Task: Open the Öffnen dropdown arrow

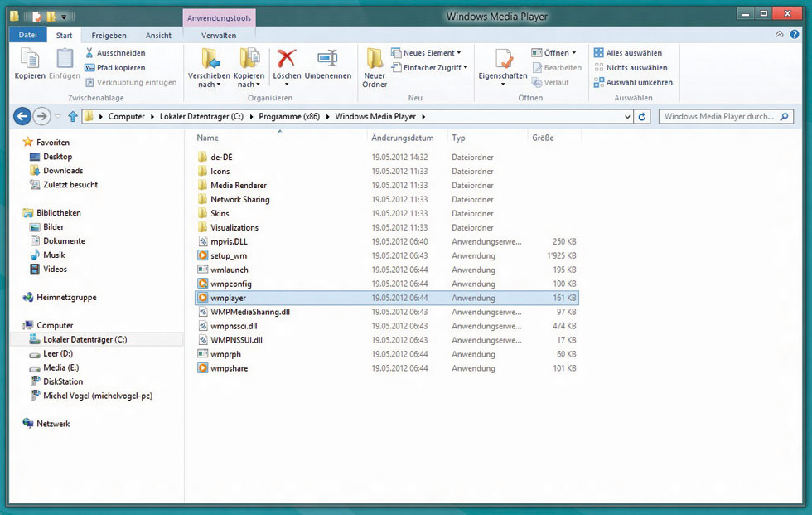Action: 573,53
